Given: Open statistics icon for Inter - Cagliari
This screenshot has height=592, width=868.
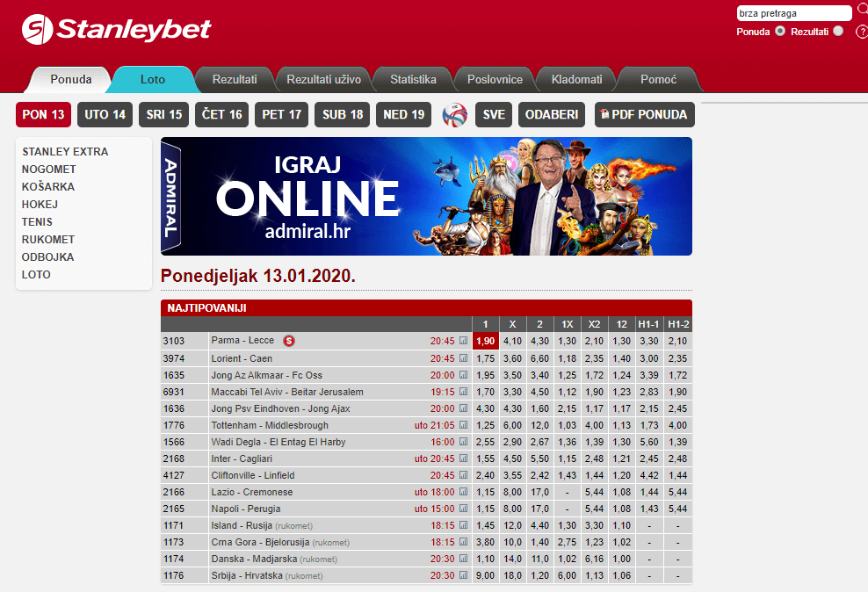Looking at the screenshot, I should (463, 458).
